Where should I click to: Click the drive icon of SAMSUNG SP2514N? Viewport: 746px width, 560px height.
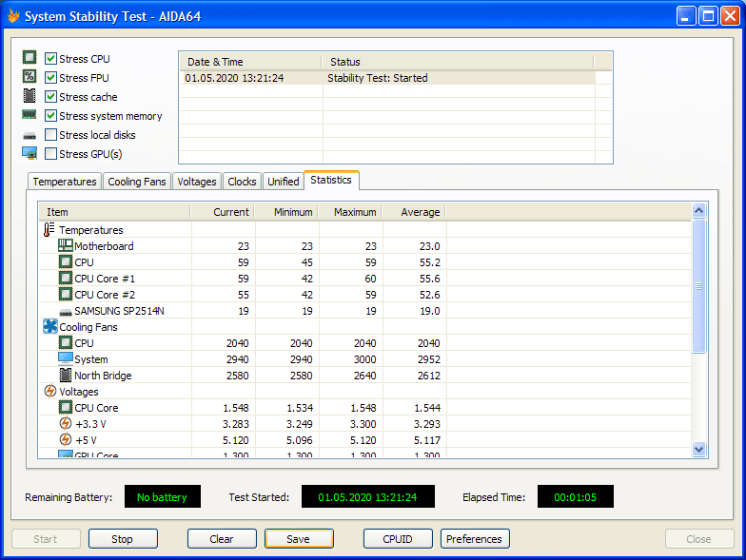pyautogui.click(x=66, y=312)
